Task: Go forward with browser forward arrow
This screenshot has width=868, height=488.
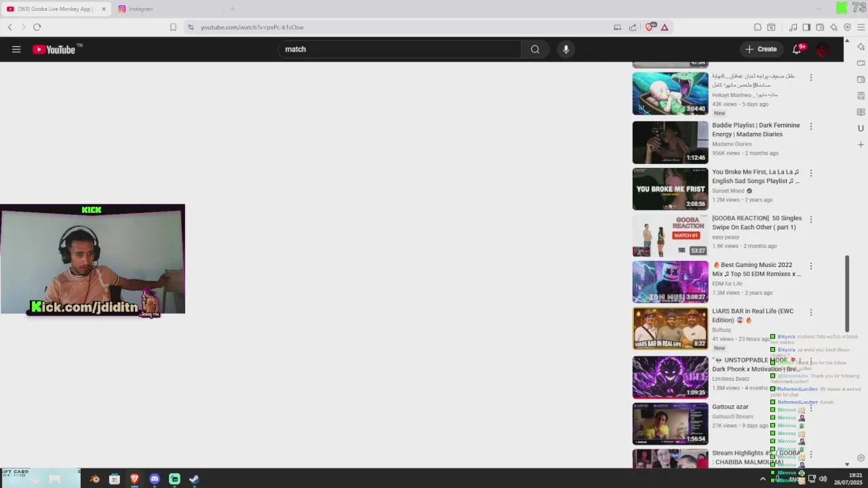Action: click(x=23, y=27)
